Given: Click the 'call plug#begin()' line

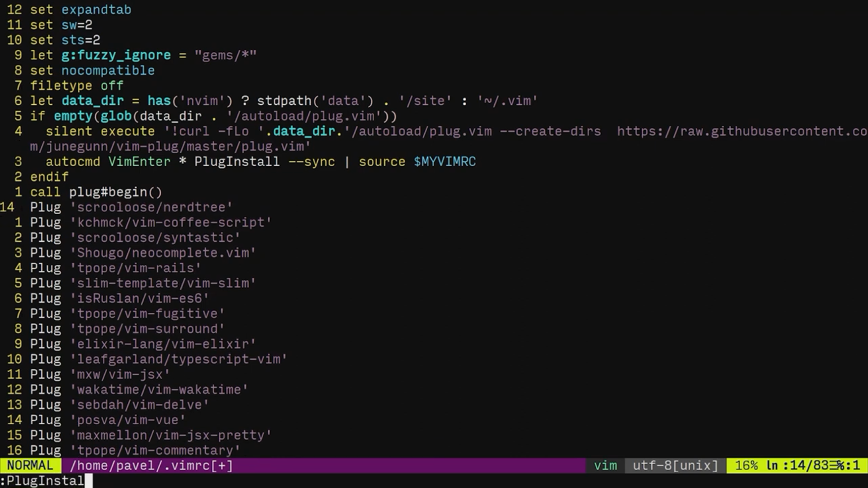Looking at the screenshot, I should coord(96,192).
